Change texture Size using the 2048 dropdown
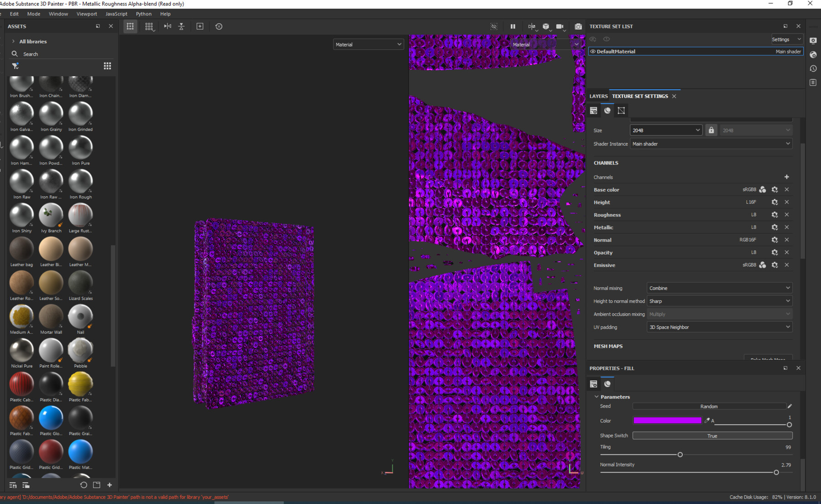 click(x=666, y=130)
